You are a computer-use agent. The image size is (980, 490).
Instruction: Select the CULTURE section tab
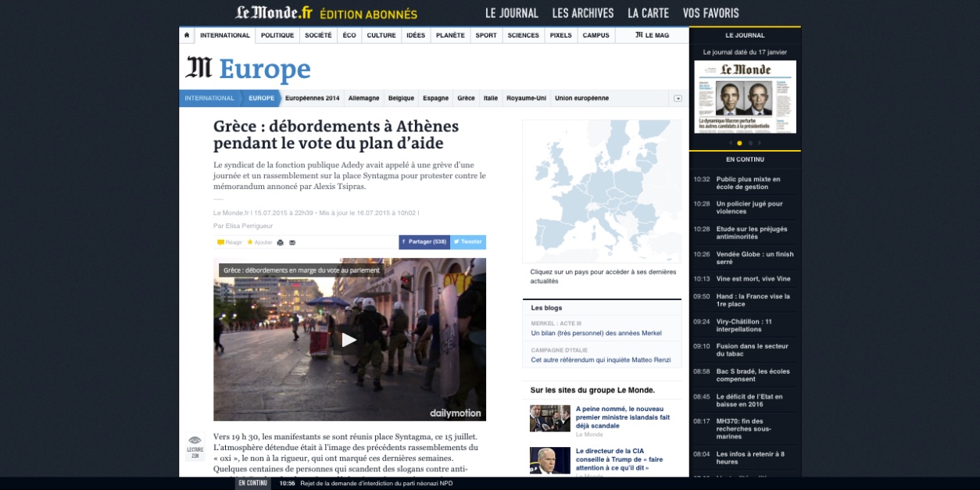click(381, 35)
